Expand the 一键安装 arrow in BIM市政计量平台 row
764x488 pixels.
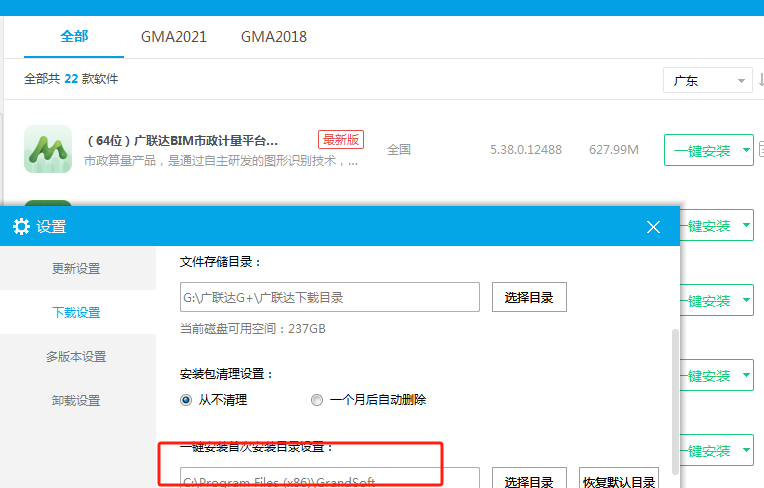(x=746, y=150)
